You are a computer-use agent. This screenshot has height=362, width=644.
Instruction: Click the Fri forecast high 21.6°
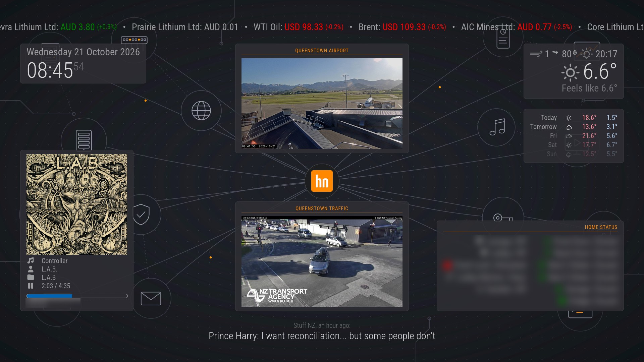pos(589,136)
